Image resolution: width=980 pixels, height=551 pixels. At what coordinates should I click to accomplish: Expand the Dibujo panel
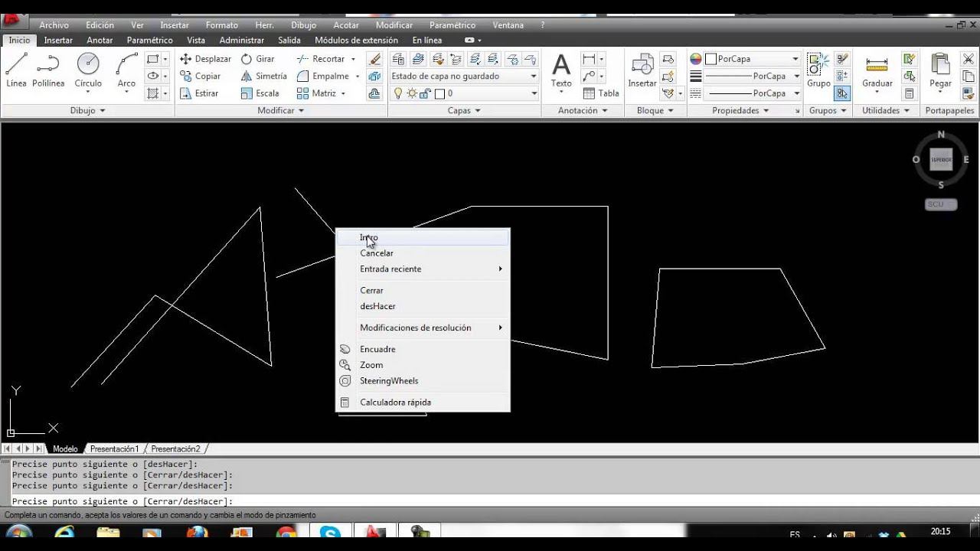[x=87, y=111]
